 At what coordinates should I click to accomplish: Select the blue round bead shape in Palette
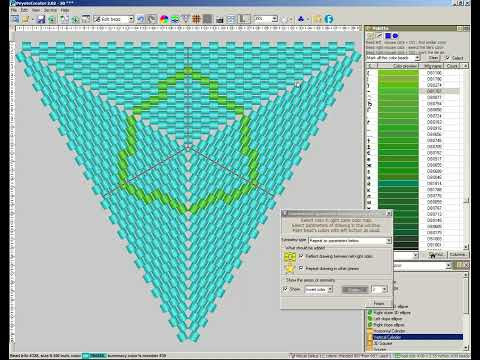395,36
